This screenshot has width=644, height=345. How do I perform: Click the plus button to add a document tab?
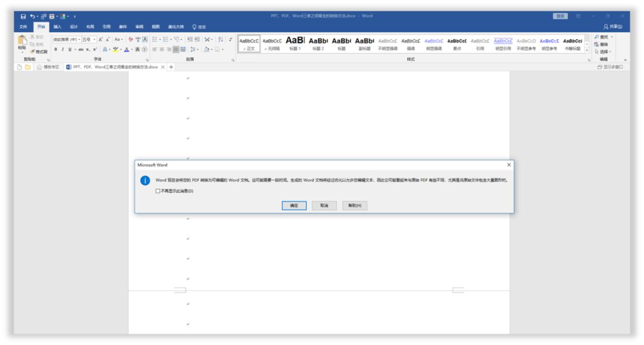pyautogui.click(x=171, y=67)
